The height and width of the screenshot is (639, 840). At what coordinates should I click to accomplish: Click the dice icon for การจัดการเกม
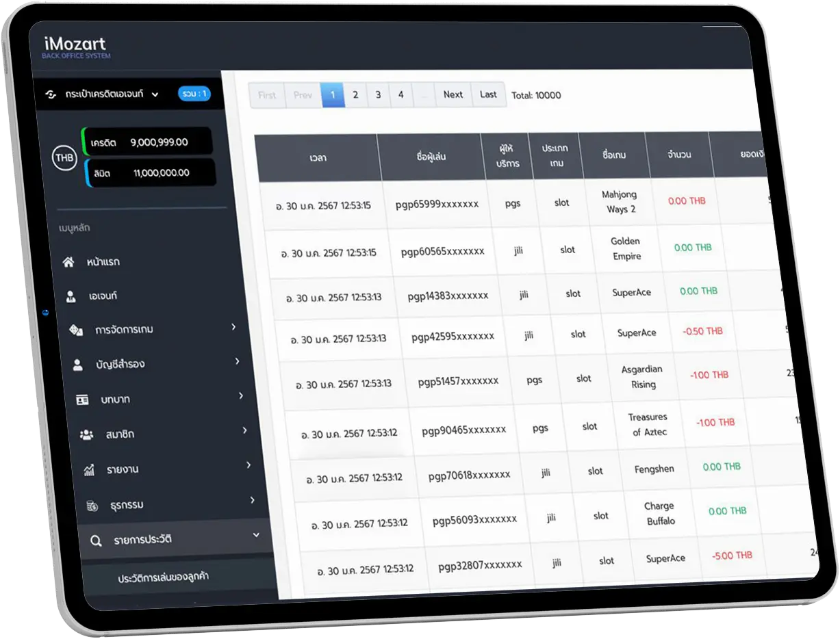coord(75,330)
